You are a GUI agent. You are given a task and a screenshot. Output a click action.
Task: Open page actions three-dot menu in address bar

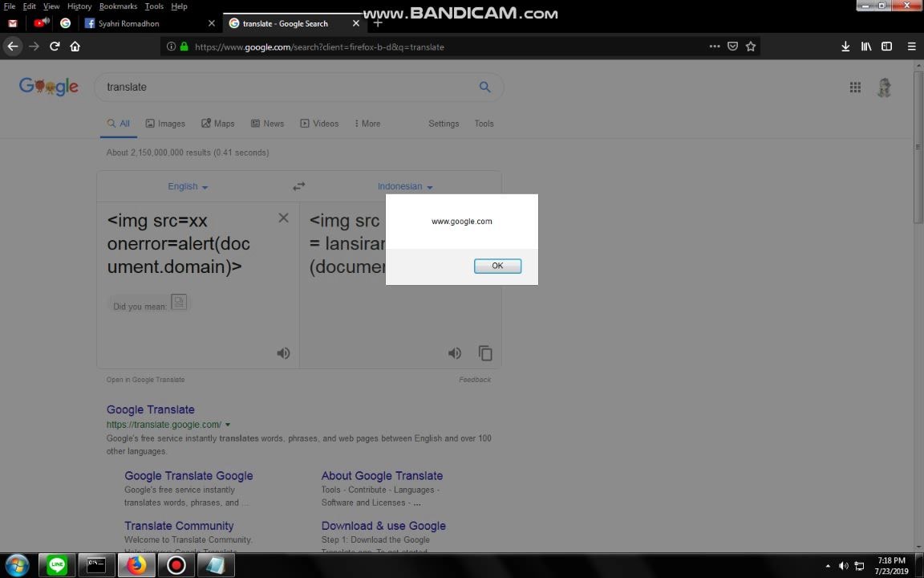714,47
